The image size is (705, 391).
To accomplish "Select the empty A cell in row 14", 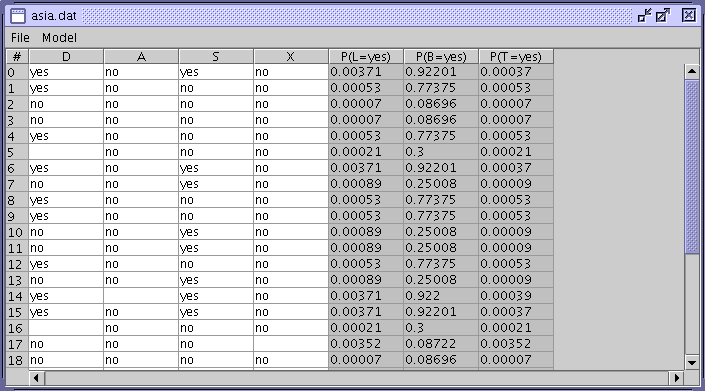I will [x=141, y=296].
